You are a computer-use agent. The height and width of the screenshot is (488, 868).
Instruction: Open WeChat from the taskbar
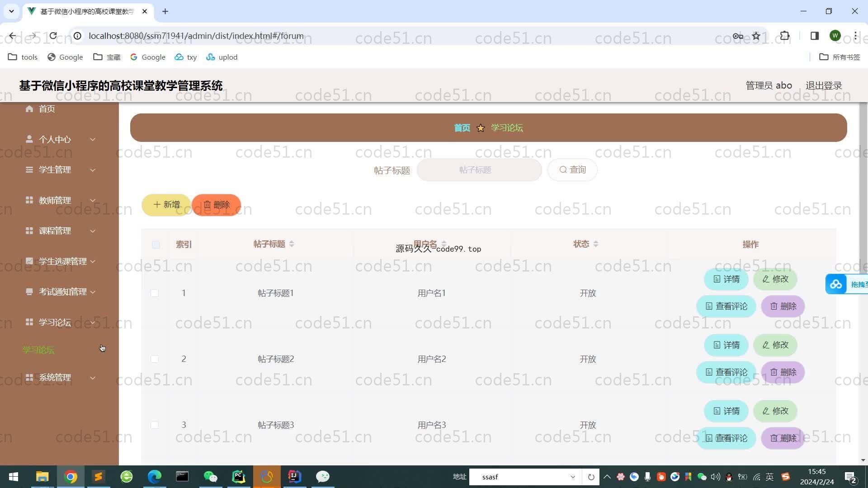[211, 477]
